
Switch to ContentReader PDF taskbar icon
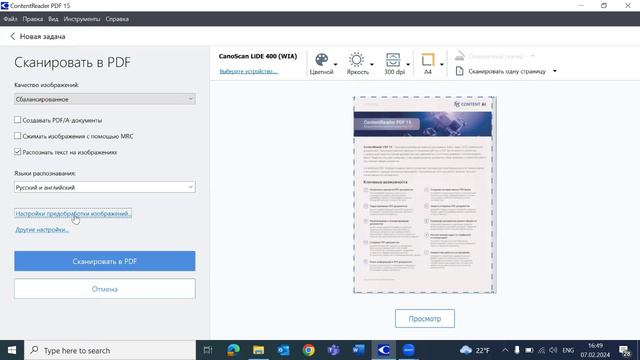coord(384,350)
